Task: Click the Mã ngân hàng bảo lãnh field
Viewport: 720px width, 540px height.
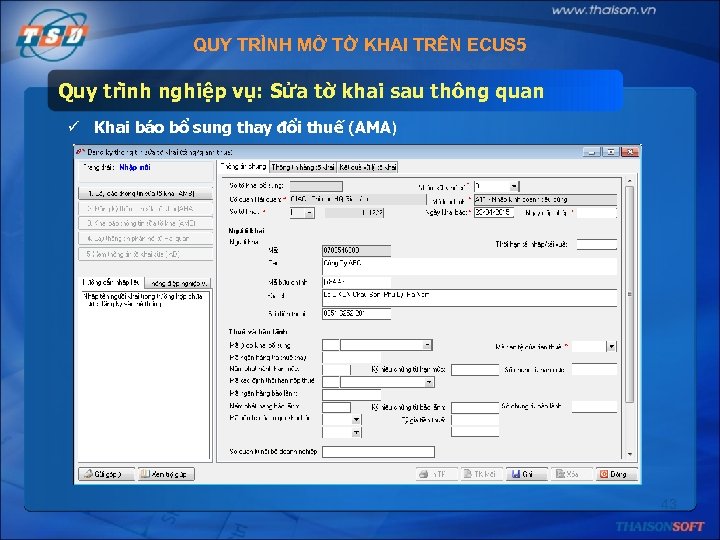Action: (351, 394)
